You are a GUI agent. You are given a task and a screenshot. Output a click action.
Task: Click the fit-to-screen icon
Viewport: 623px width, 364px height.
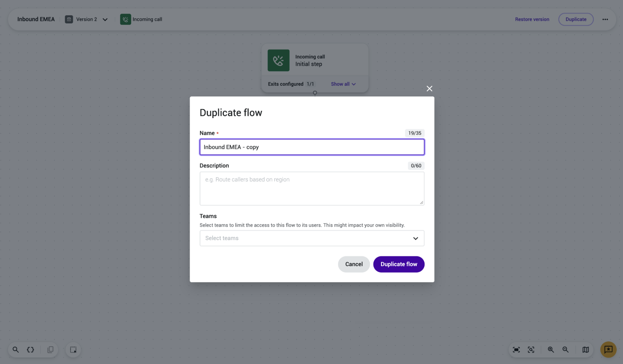coord(516,350)
